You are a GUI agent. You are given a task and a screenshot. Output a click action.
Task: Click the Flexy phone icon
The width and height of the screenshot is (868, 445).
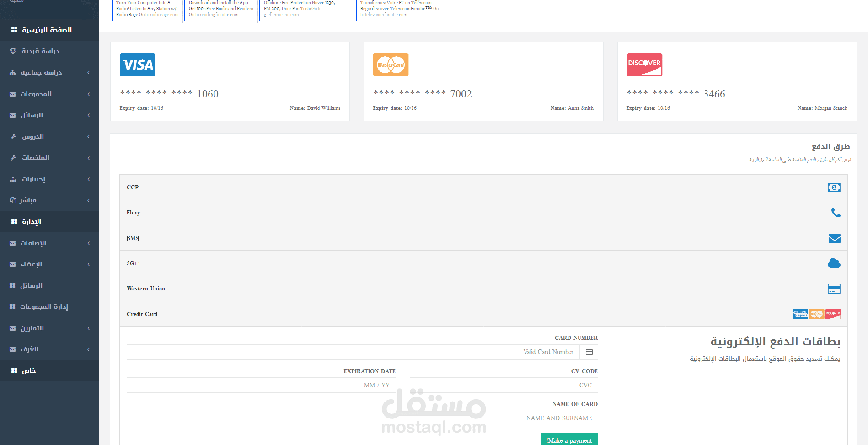pos(836,213)
